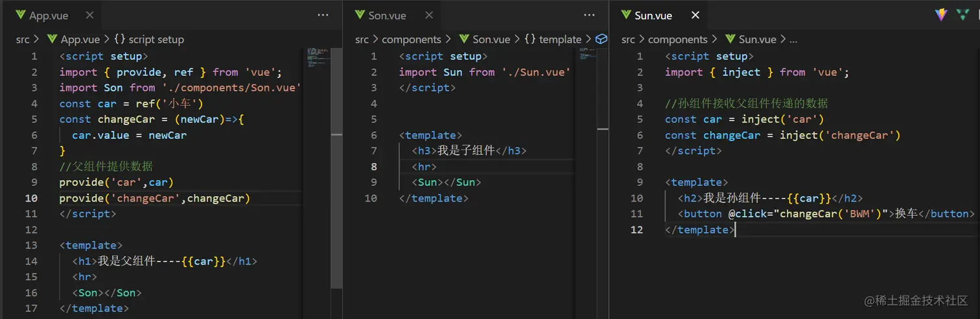Expand the ellipsis breadcrumb in Sun.vue
The image size is (980, 319).
(793, 40)
